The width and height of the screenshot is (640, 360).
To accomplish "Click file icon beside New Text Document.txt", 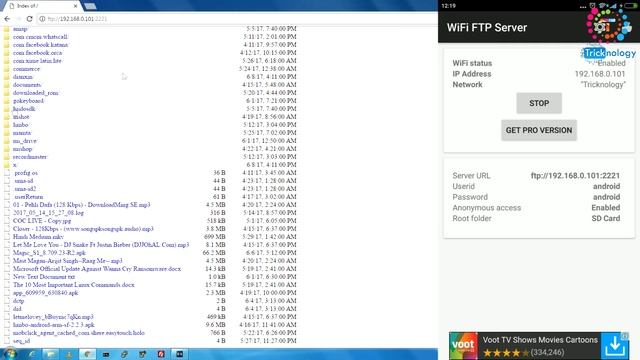I will 7,277.
